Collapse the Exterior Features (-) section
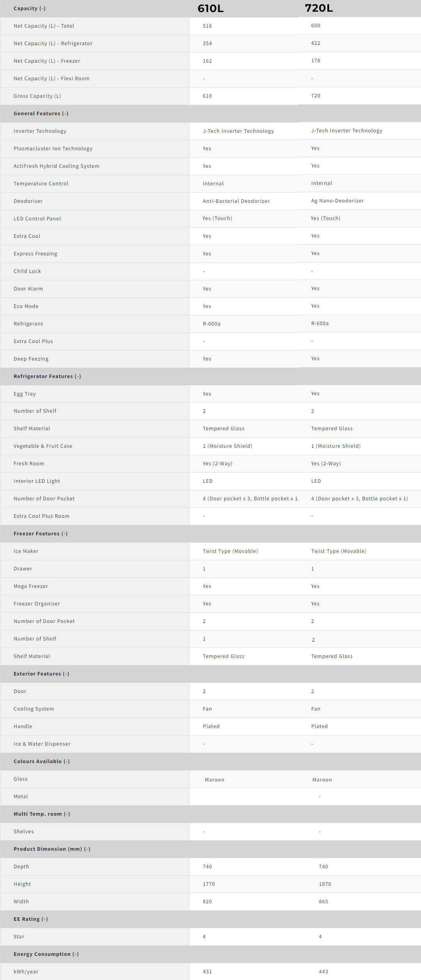The height and width of the screenshot is (980, 421). coord(41,674)
